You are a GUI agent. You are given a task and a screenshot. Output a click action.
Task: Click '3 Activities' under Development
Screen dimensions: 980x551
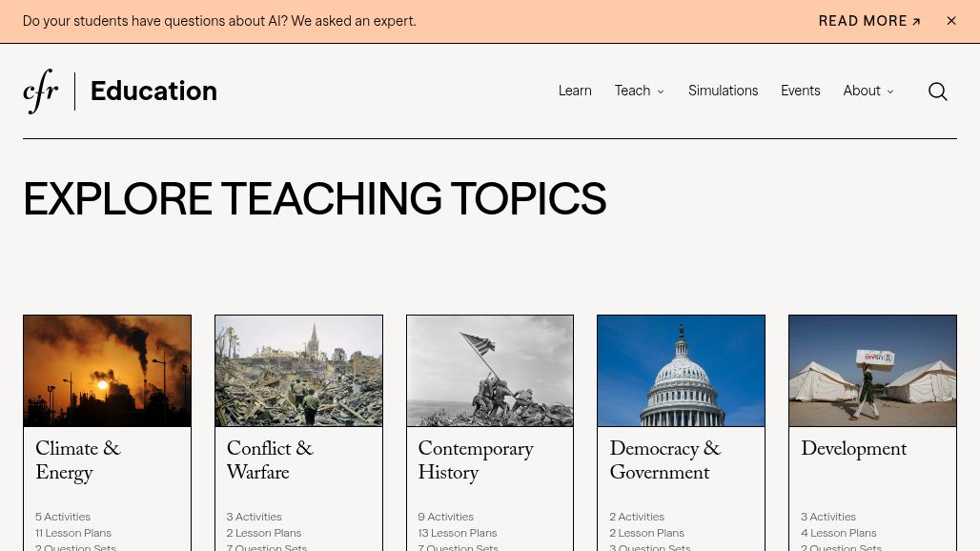click(828, 517)
